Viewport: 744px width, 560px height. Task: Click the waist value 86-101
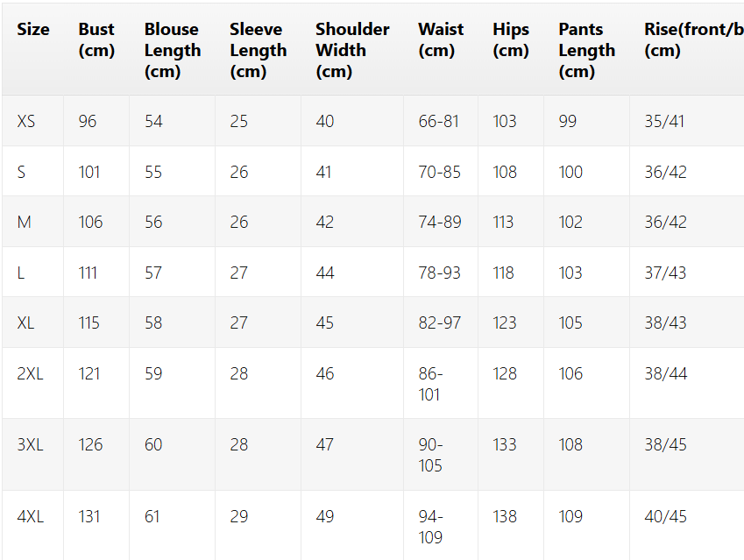pyautogui.click(x=430, y=385)
